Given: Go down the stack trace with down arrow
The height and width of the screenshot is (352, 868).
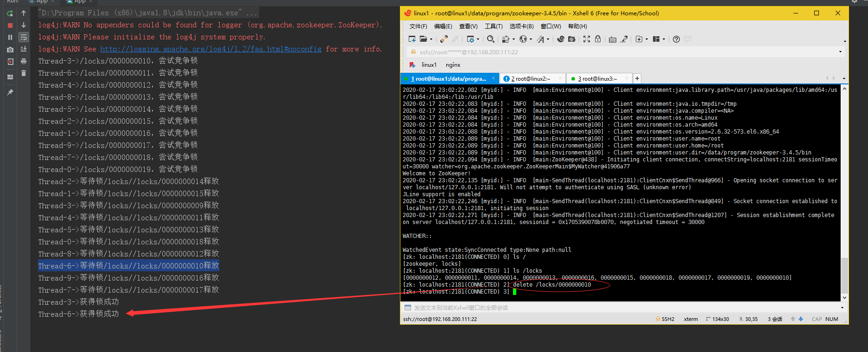Looking at the screenshot, I should [24, 25].
